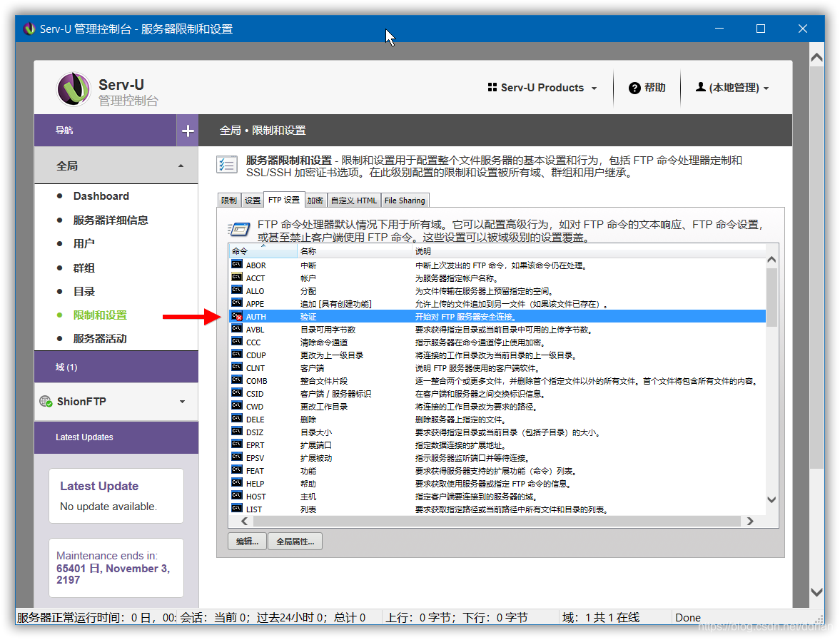Screen dimensions: 840x640
Task: Click the HELP command icon
Action: (237, 483)
